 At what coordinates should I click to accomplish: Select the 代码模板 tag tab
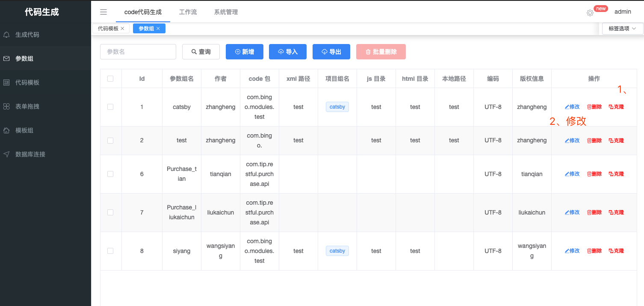(111, 29)
